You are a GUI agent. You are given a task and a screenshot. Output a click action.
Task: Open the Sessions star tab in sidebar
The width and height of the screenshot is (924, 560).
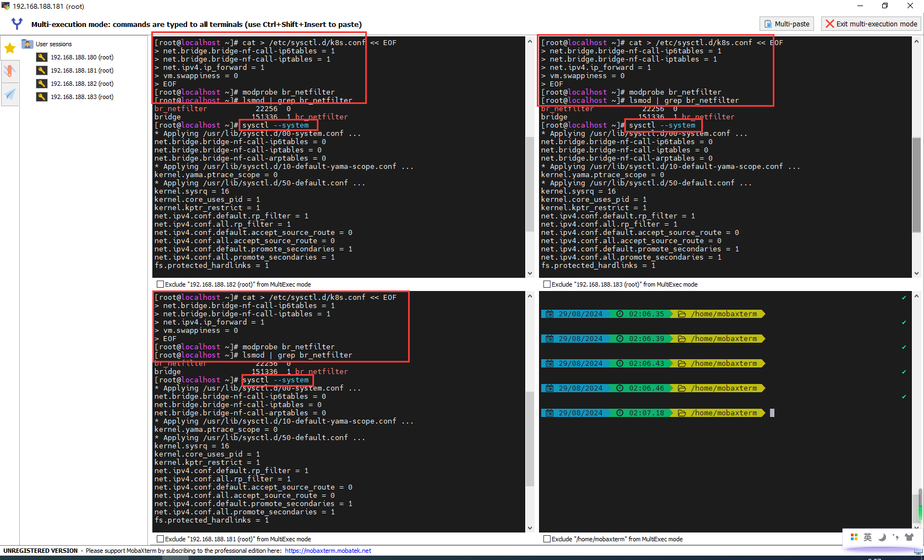tap(10, 48)
